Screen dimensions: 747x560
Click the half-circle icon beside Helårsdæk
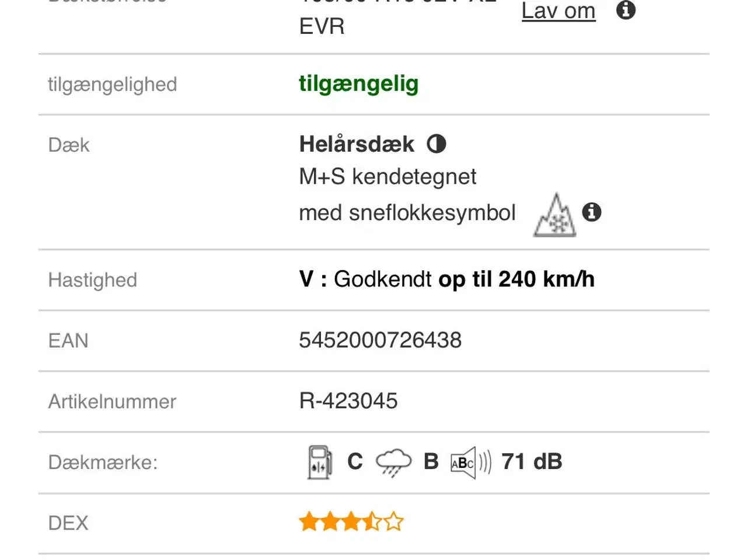tap(437, 143)
